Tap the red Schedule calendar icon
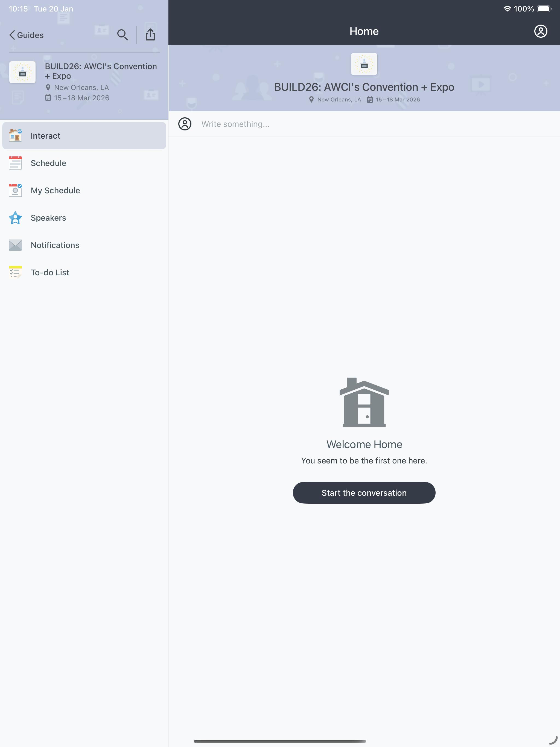This screenshot has width=560, height=747. point(15,163)
